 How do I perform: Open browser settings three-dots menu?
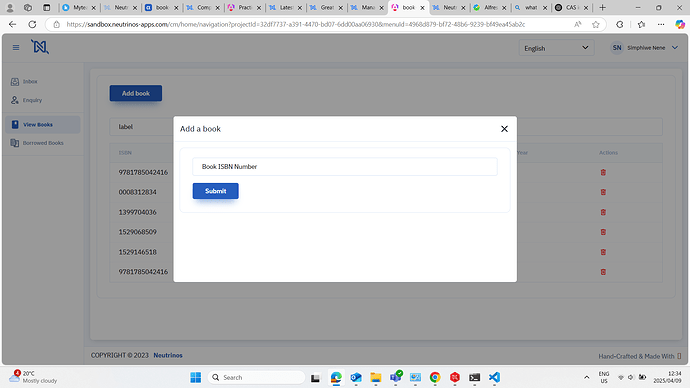(661, 25)
